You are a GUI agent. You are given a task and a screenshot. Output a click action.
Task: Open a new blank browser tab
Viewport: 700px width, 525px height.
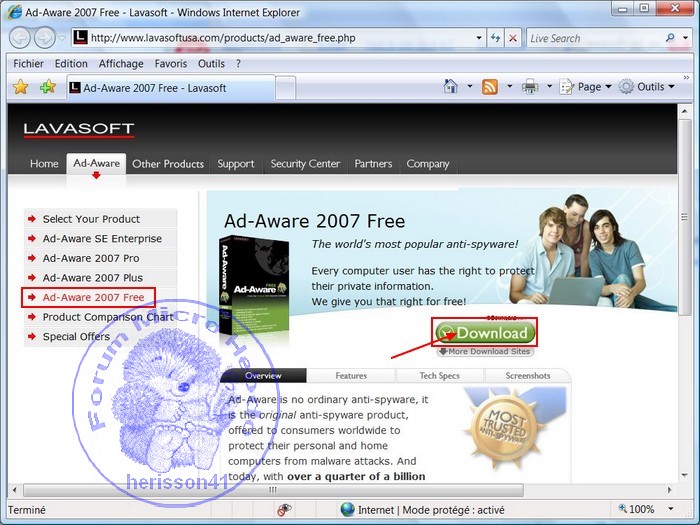point(285,88)
